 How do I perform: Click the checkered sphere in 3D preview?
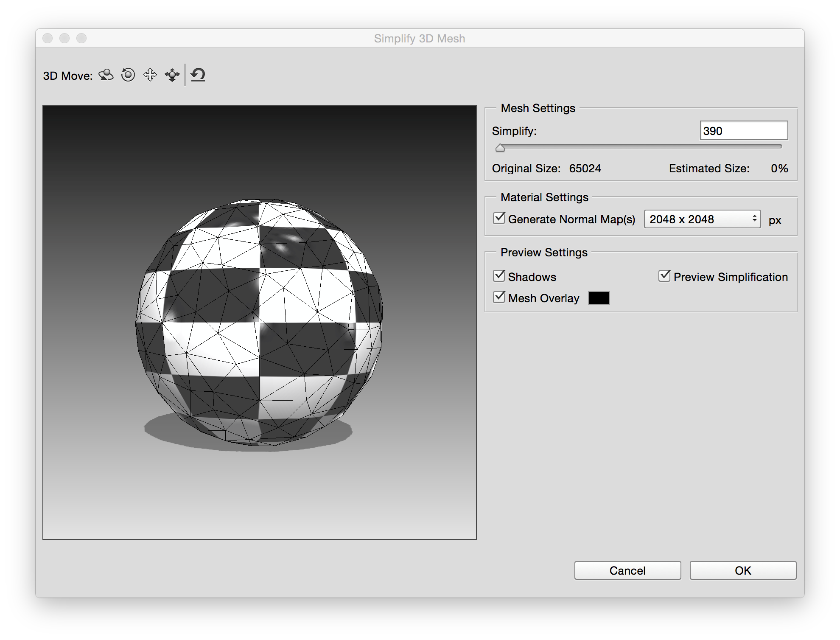pos(259,323)
